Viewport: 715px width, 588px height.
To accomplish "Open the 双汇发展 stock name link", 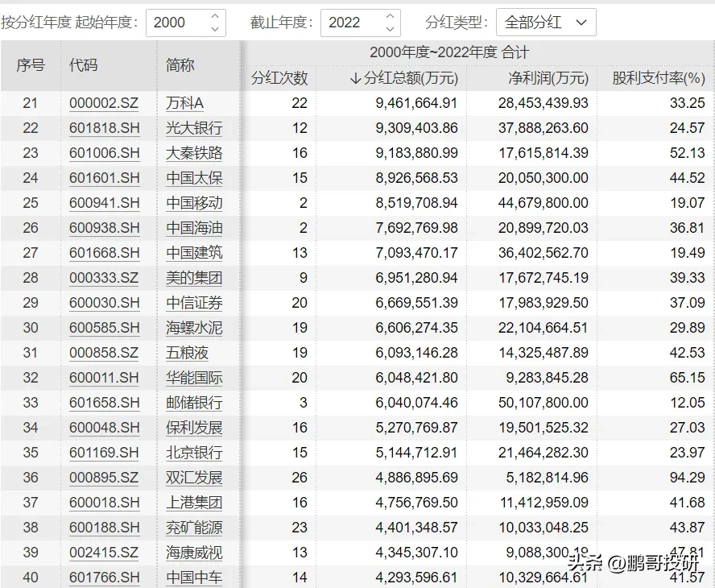I will (194, 478).
